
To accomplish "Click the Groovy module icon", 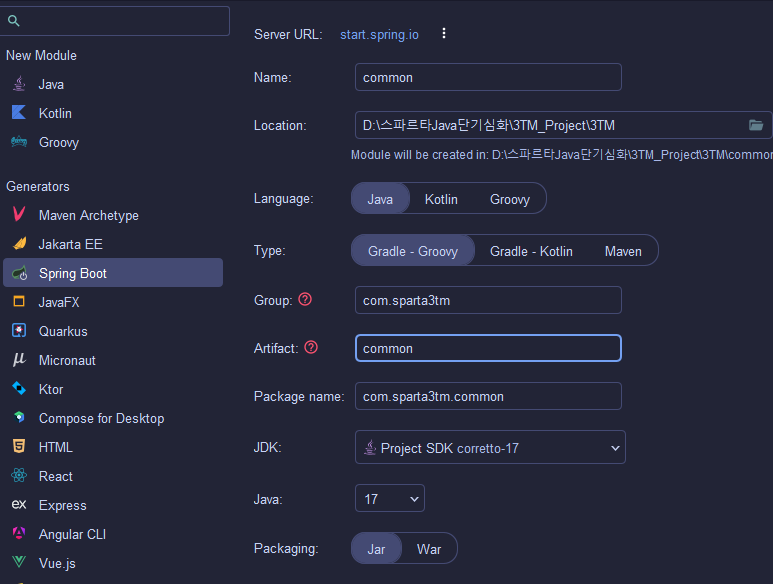I will [x=19, y=142].
